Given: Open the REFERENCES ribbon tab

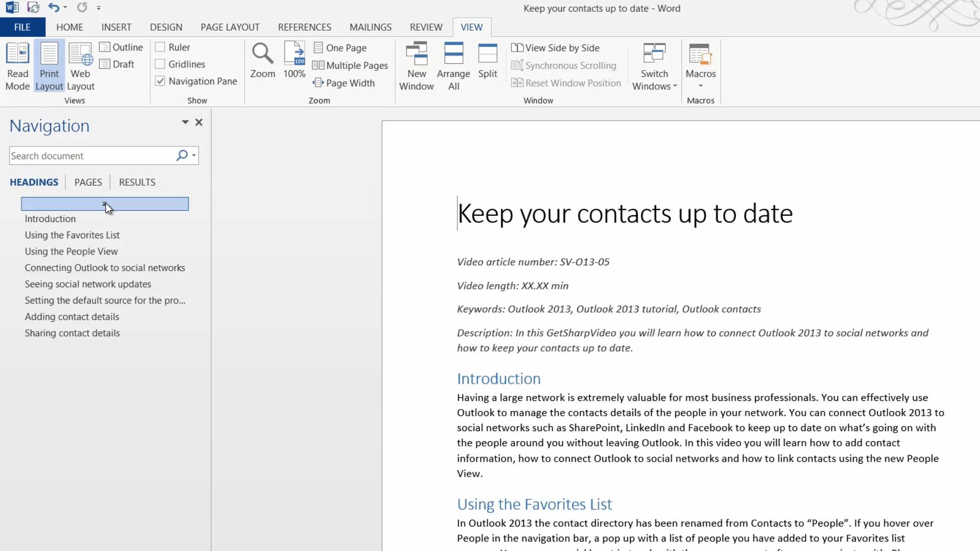Looking at the screenshot, I should [x=304, y=27].
